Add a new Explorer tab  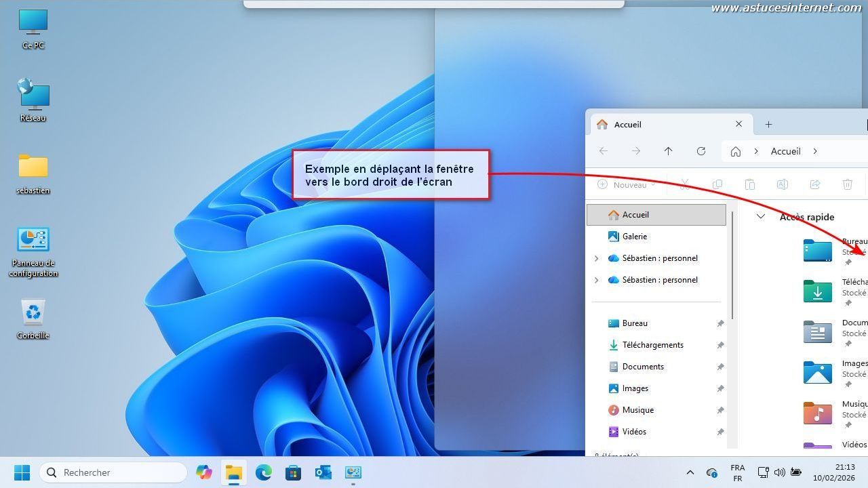point(768,125)
